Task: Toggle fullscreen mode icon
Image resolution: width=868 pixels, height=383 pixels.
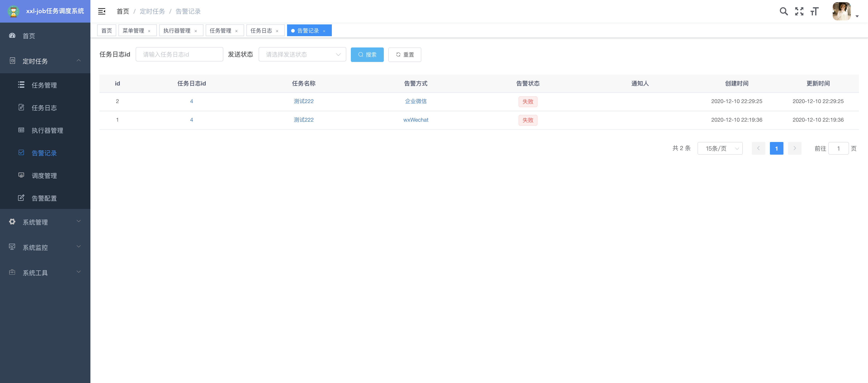Action: point(799,12)
